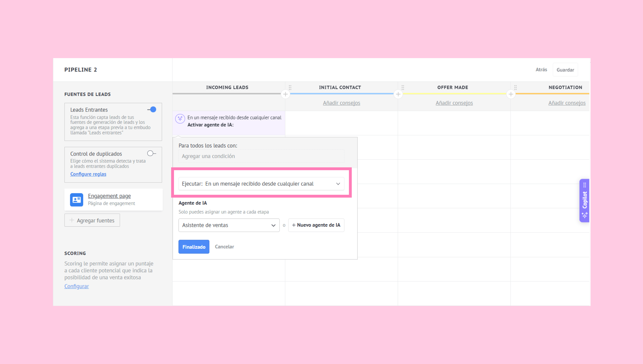Disable the Leads Entrantes toggle
The image size is (643, 364).
pos(152,109)
